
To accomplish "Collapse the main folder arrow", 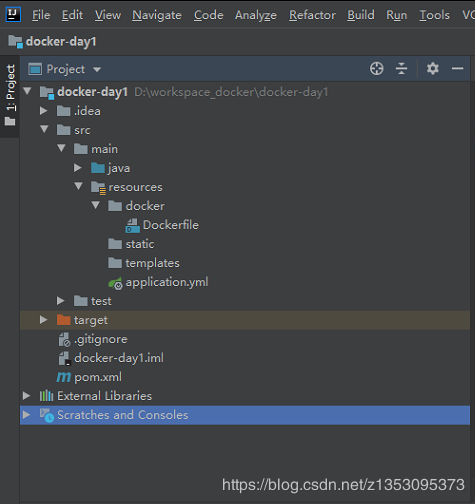I will [61, 148].
